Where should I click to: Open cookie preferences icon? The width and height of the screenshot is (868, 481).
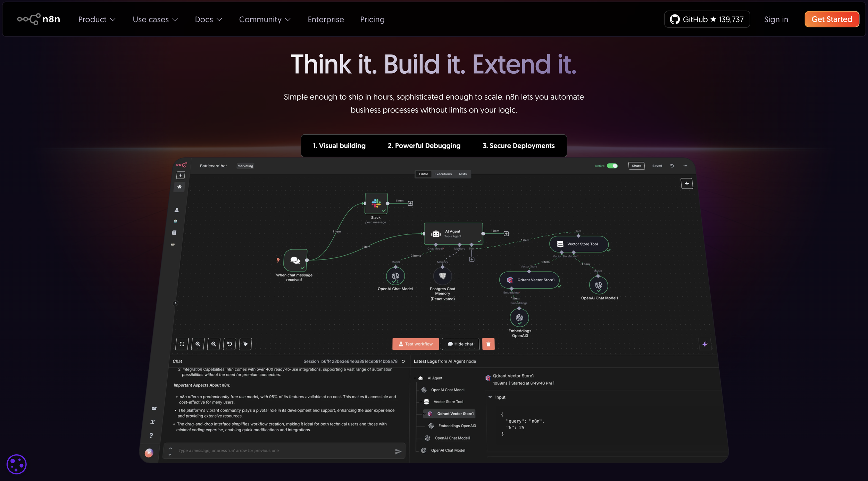tap(16, 464)
